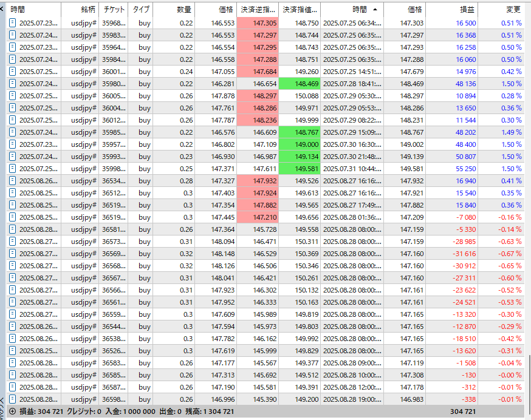This screenshot has height=420, width=531.
Task: Select the deal icon next to ticket 35984
Action: point(13,59)
